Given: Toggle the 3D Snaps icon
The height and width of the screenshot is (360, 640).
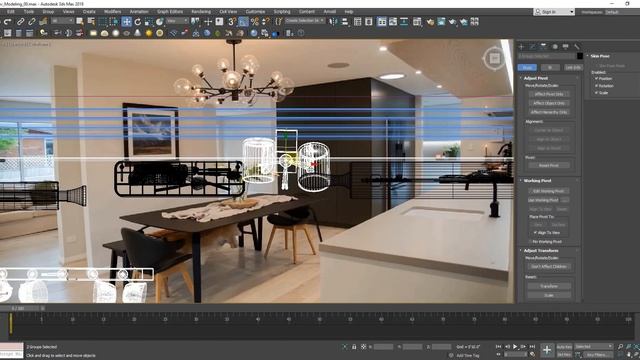Looking at the screenshot, I should pos(232,22).
